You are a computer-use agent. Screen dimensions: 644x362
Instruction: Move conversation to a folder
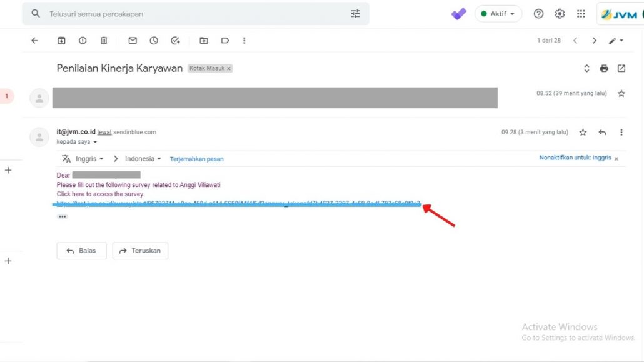tap(204, 40)
